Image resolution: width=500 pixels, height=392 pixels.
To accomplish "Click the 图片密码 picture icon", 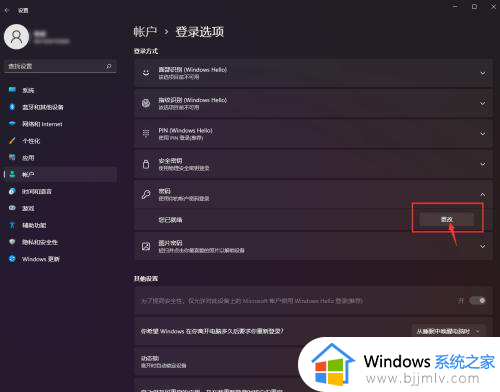I will [x=146, y=246].
